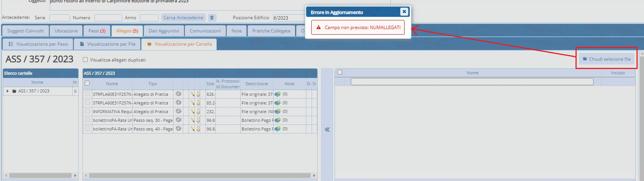
Task: Check the select-all box in the attachments table header
Action: click(x=87, y=83)
